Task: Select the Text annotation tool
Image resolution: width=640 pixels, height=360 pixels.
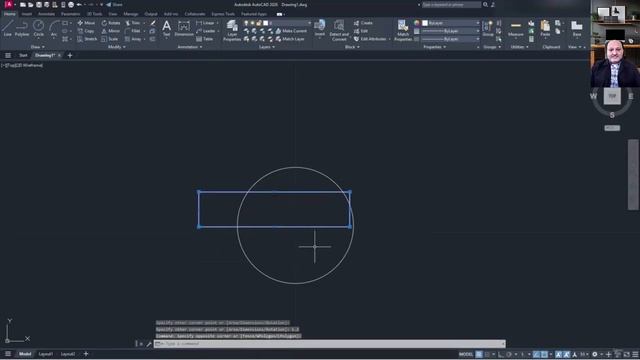Action: [166, 29]
